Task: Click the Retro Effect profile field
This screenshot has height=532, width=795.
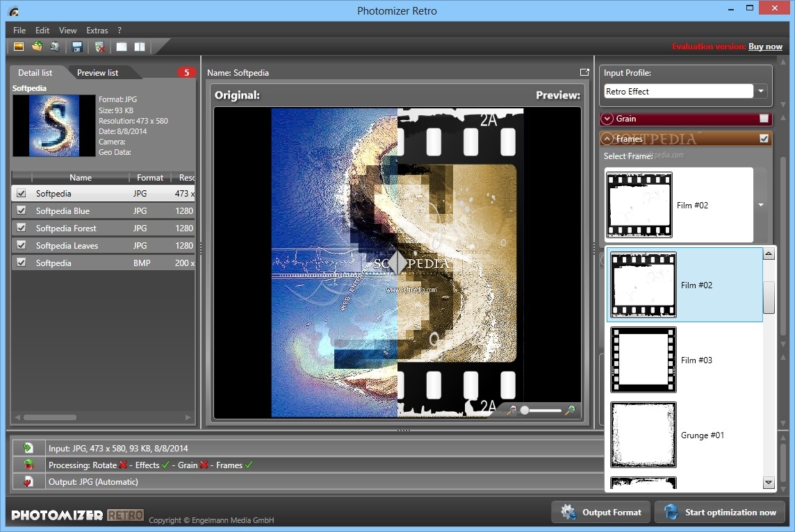Action: click(678, 91)
